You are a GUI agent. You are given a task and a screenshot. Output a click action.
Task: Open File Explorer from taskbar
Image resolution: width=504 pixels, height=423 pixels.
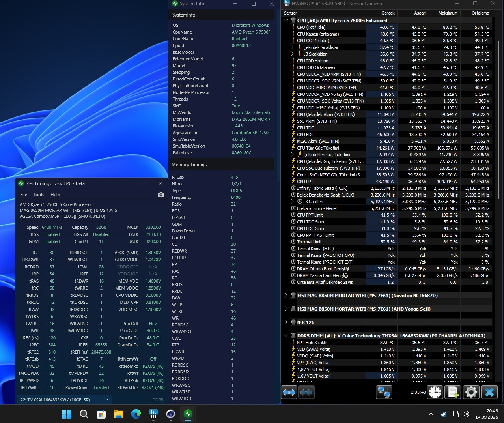pyautogui.click(x=119, y=414)
